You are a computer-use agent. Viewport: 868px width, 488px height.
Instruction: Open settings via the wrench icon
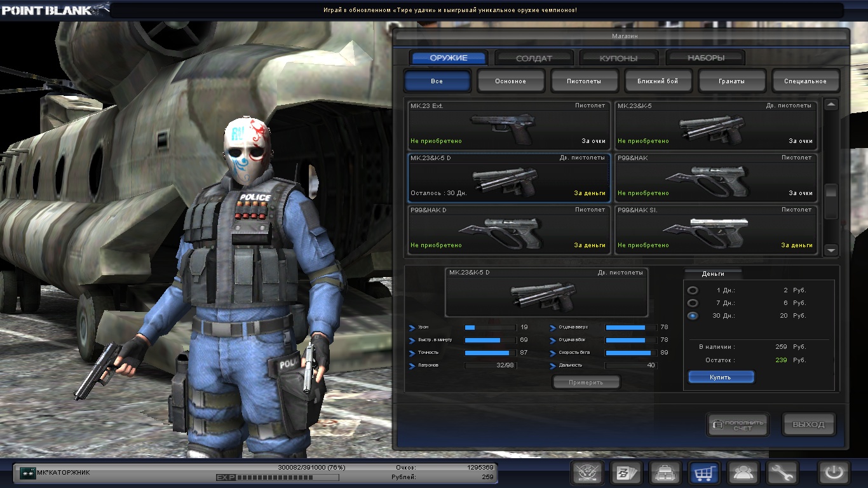click(782, 473)
